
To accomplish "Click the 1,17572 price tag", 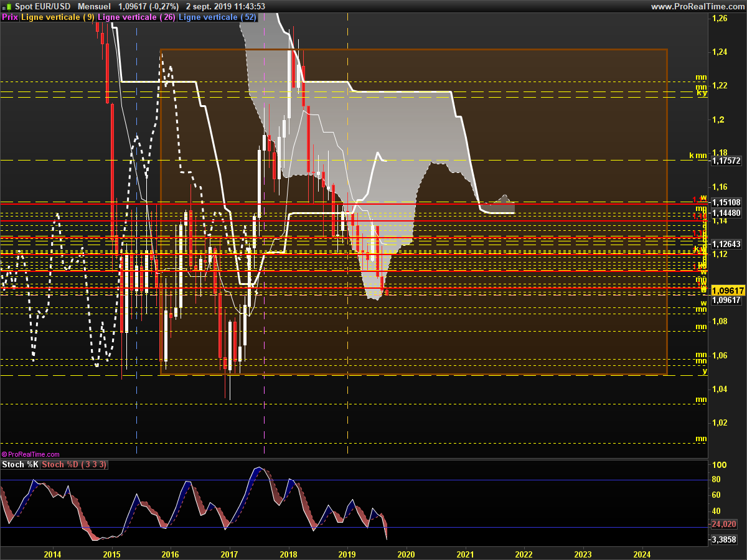I will click(726, 161).
